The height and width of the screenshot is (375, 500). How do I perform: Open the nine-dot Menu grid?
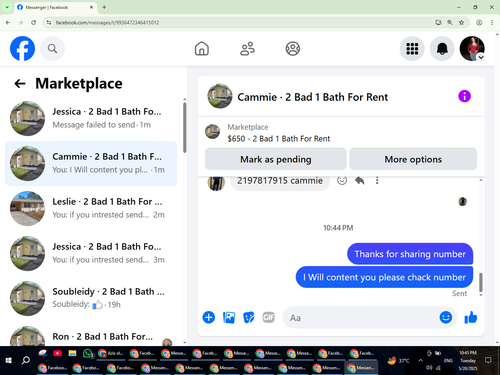[x=412, y=49]
